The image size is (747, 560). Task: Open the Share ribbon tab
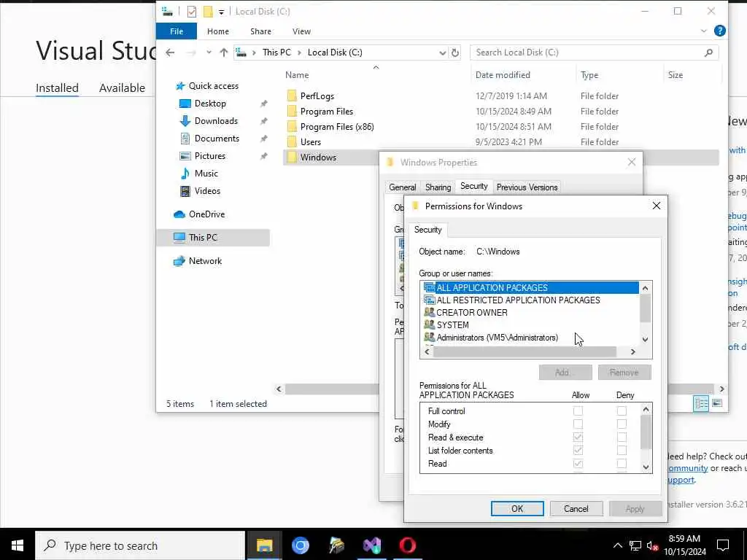(x=260, y=31)
